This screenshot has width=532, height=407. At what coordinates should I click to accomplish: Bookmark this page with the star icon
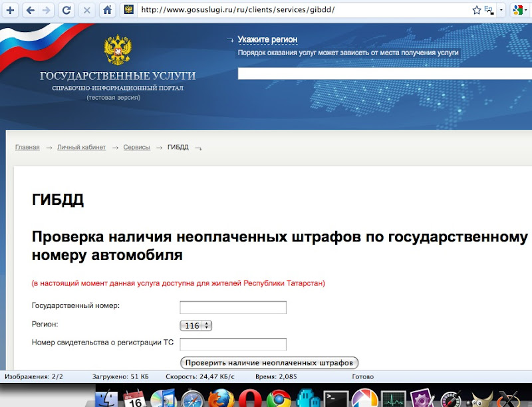click(476, 10)
